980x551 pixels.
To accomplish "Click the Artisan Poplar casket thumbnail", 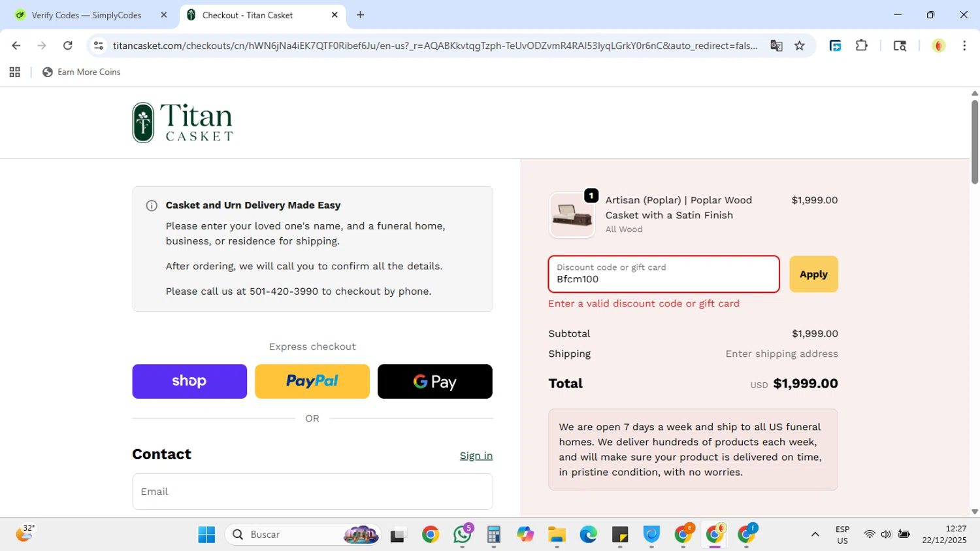I will (x=572, y=215).
